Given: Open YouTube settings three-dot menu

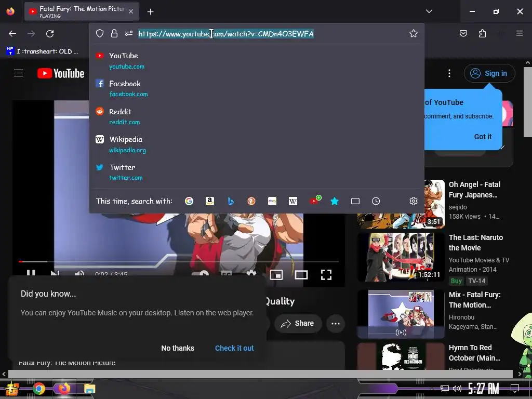Looking at the screenshot, I should [x=449, y=73].
